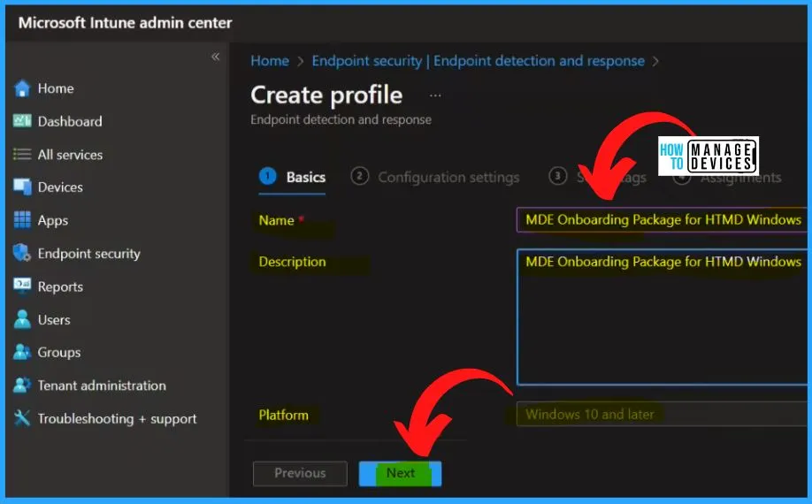Image resolution: width=812 pixels, height=504 pixels.
Task: Click the Microsoft Intune admin center title
Action: 125,23
